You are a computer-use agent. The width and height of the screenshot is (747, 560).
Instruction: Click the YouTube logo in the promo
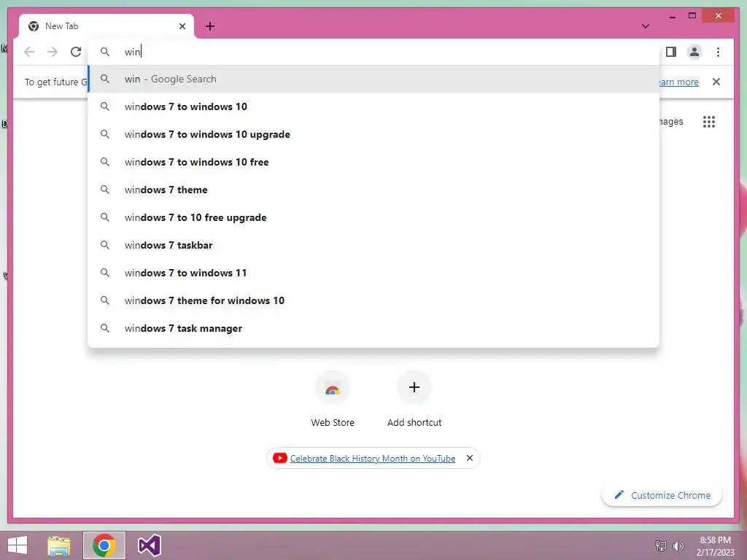(x=279, y=458)
